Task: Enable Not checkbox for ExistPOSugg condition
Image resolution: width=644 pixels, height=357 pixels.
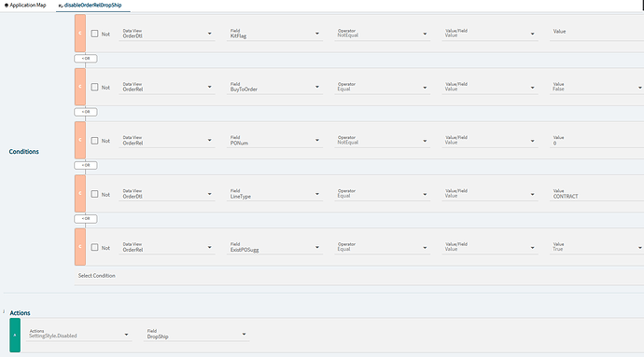Action: click(x=94, y=247)
